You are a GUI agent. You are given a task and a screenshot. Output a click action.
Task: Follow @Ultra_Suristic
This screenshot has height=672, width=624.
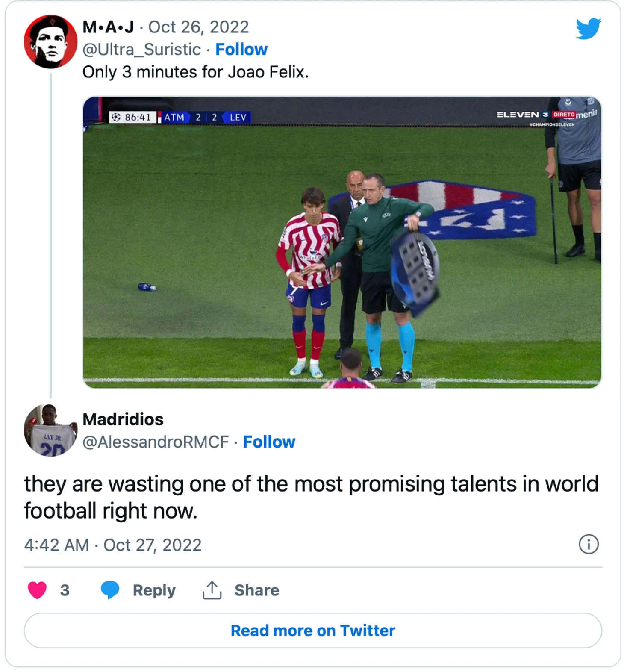241,50
